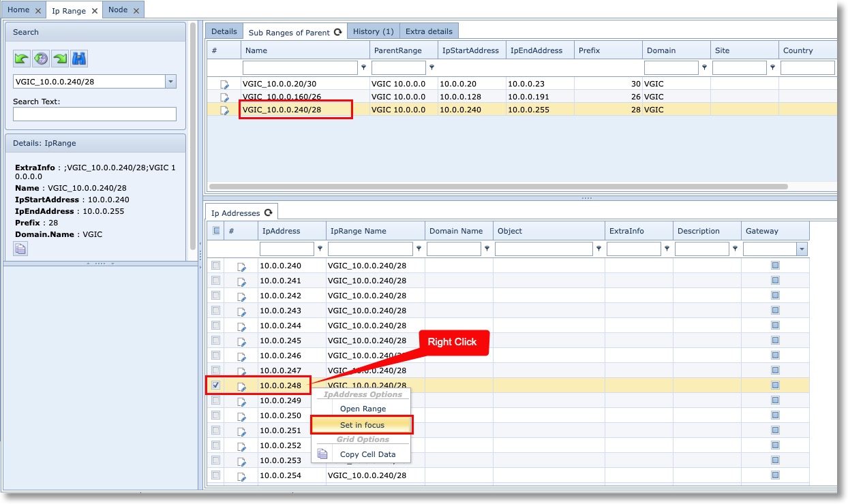
Task: Click edit icon for 10.0.0.240 row
Action: 241,266
